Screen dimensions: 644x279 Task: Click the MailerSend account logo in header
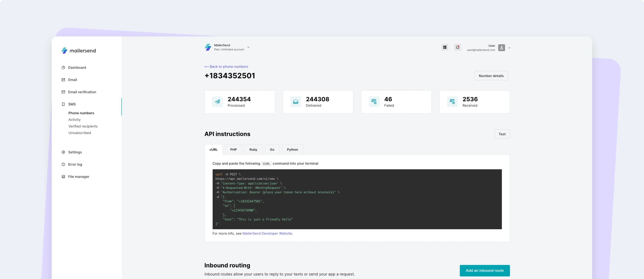point(208,47)
